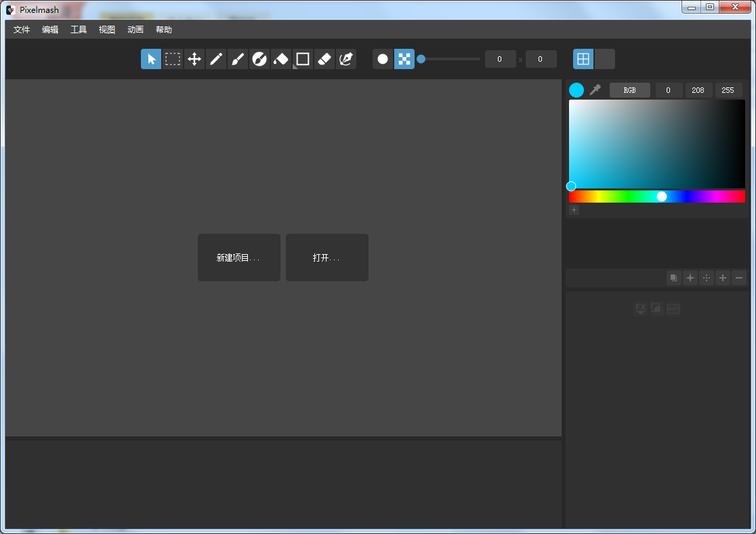Open the FX effects dropdown
Viewport: 756px width, 534px height.
641,308
